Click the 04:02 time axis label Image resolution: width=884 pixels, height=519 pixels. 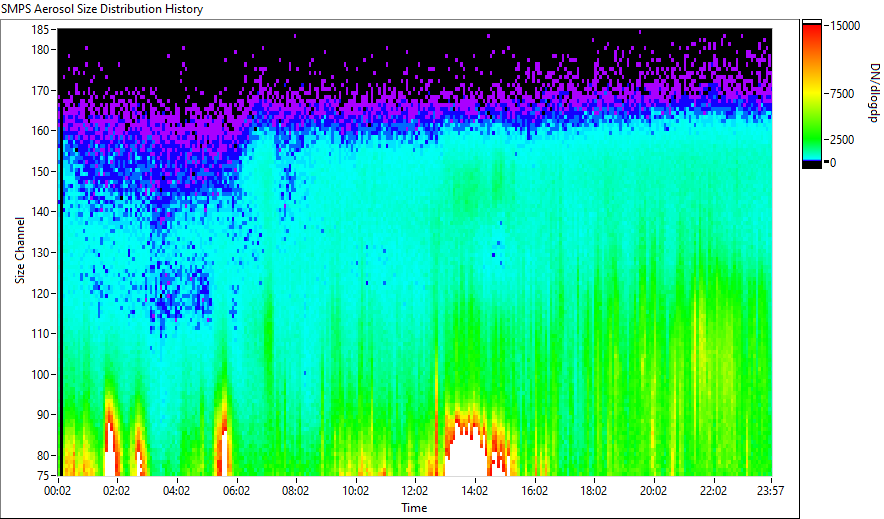click(x=176, y=491)
